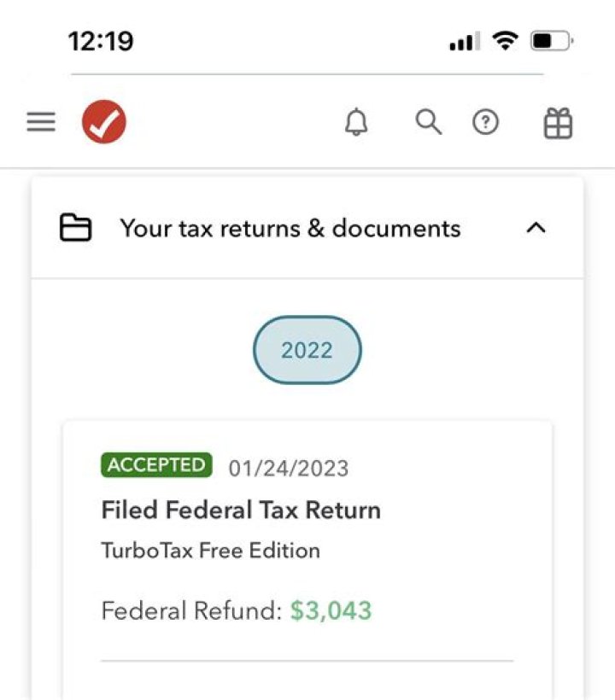This screenshot has width=615, height=700.
Task: Click the 01/24/2023 filing date
Action: [x=289, y=468]
